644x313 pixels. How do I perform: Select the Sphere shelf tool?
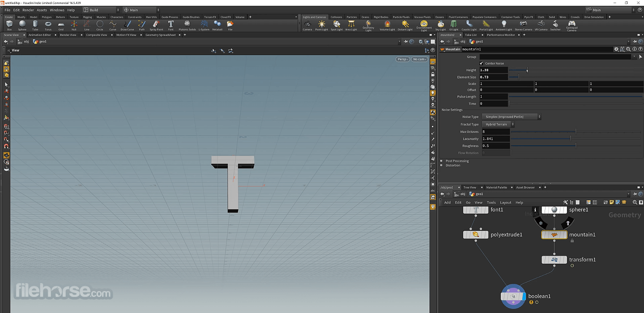pyautogui.click(x=22, y=25)
